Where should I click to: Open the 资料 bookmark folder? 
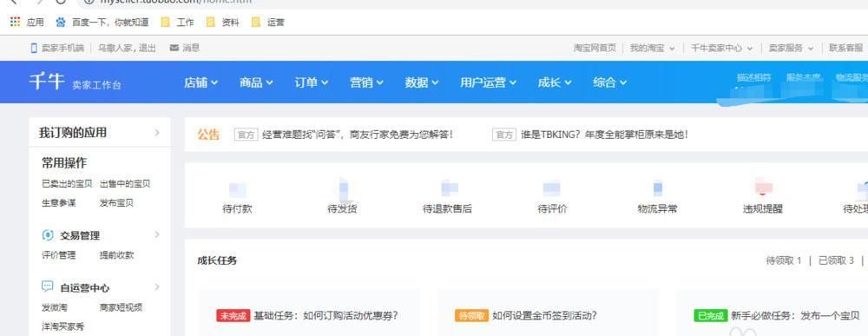click(222, 23)
